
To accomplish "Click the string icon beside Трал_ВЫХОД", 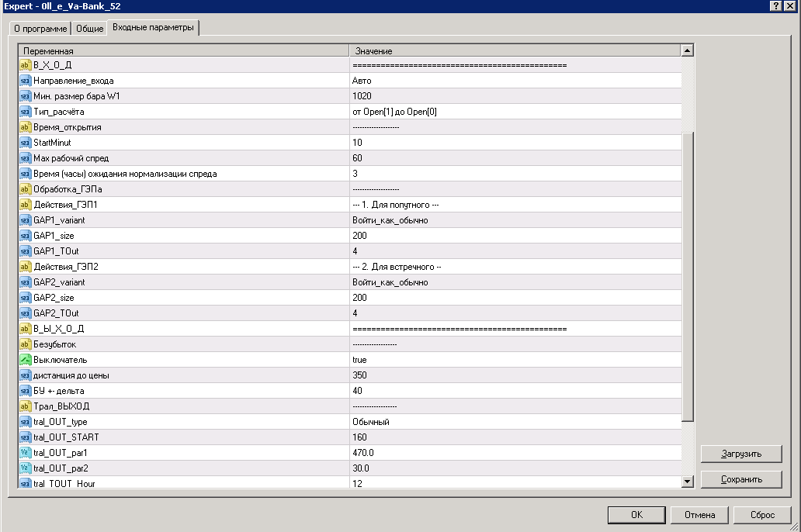I will point(25,406).
